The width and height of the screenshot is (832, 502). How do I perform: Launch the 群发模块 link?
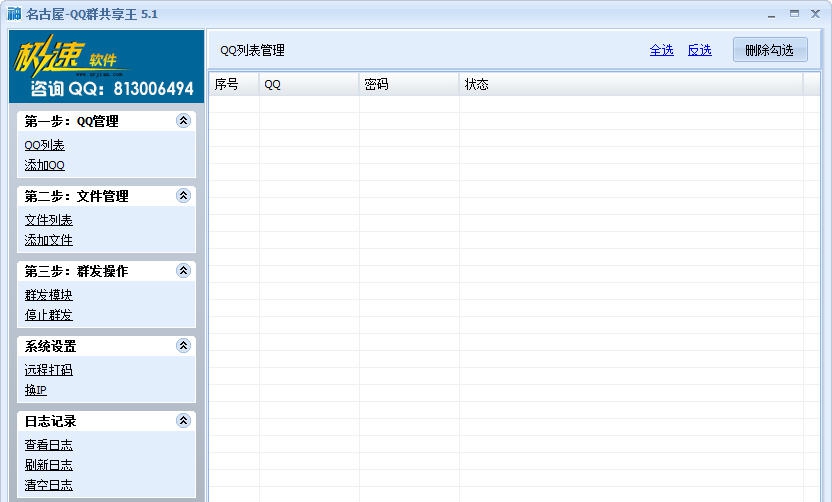pyautogui.click(x=48, y=295)
